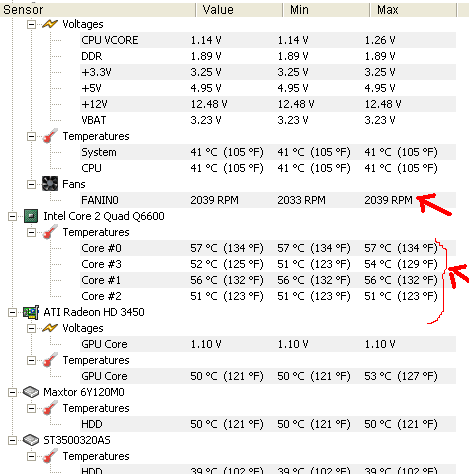The image size is (469, 474).
Task: Click the thermometer icon under Intel Core 2 Quad
Action: tap(50, 232)
